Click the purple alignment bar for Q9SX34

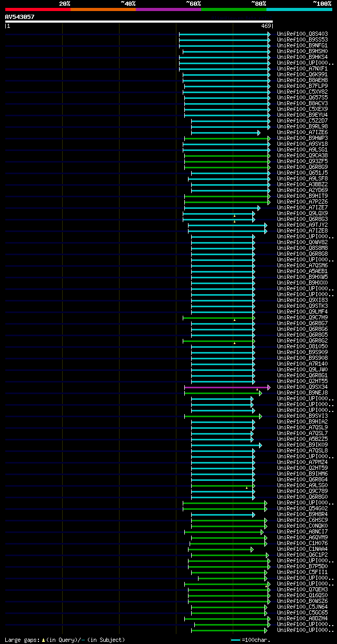click(227, 387)
